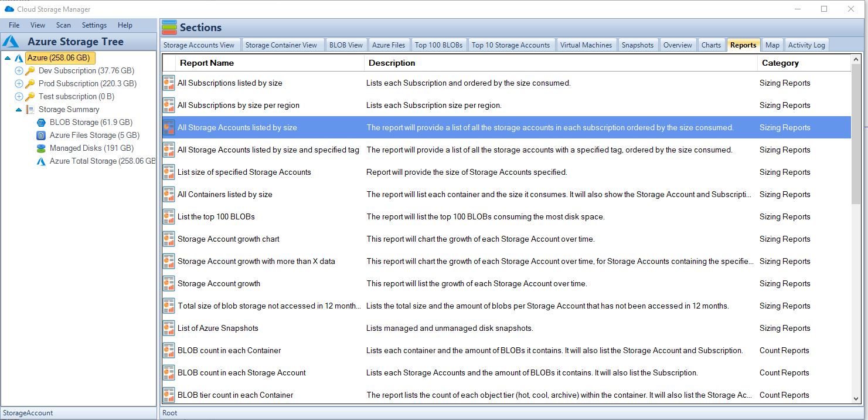Click the BLOB Storage hexagon icon
The width and height of the screenshot is (868, 420).
tap(41, 123)
